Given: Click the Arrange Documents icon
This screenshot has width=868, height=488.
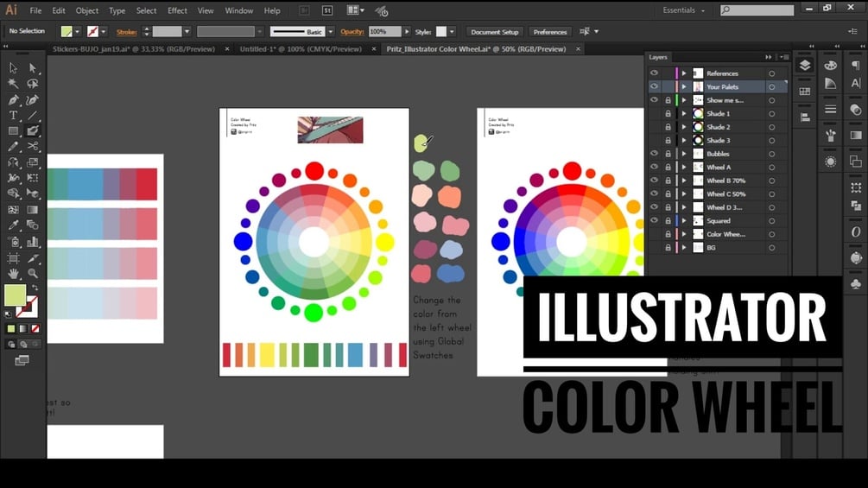Looking at the screenshot, I should (x=355, y=10).
